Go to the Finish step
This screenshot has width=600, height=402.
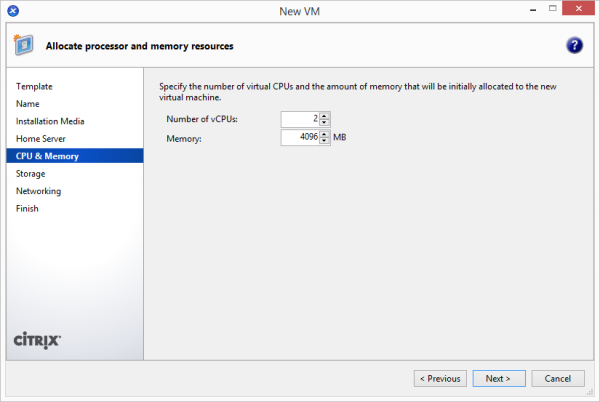tap(27, 208)
